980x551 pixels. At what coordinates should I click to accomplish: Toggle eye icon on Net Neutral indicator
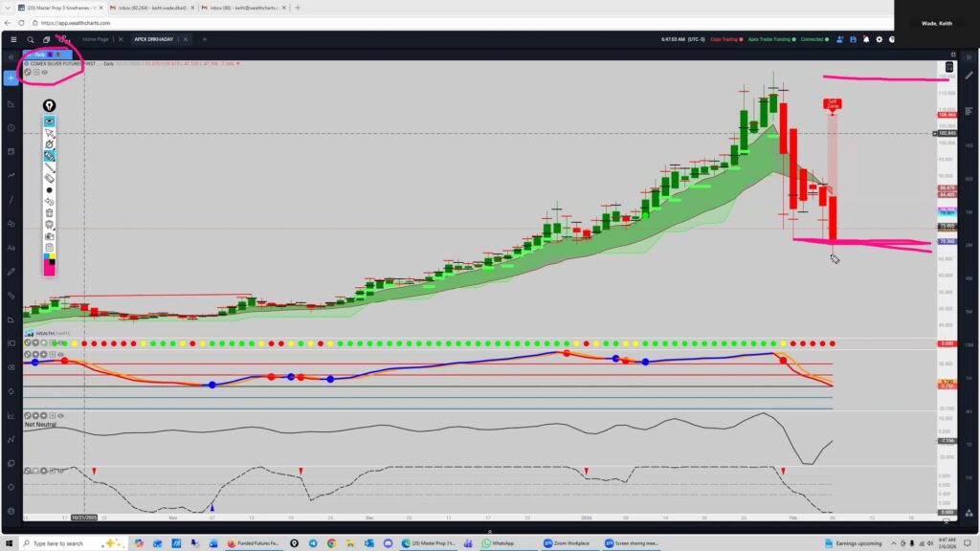60,416
